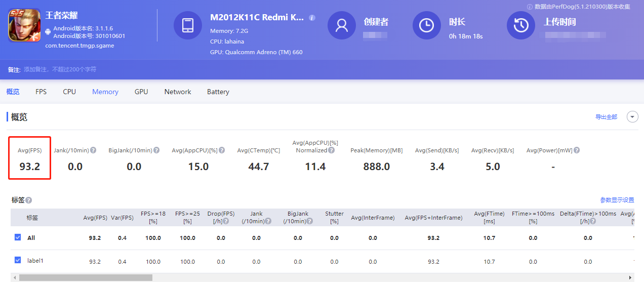Click the upload time history icon
644x287 pixels.
click(520, 25)
